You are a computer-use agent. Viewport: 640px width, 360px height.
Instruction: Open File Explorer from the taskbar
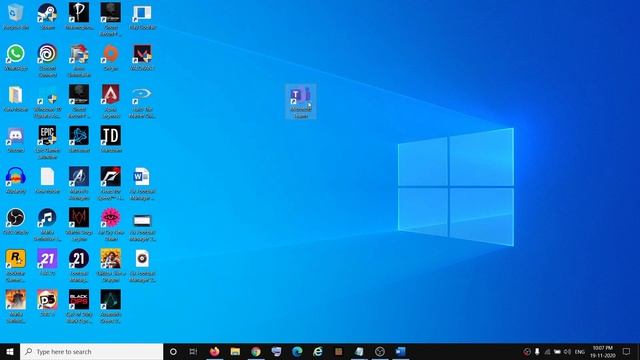point(235,351)
